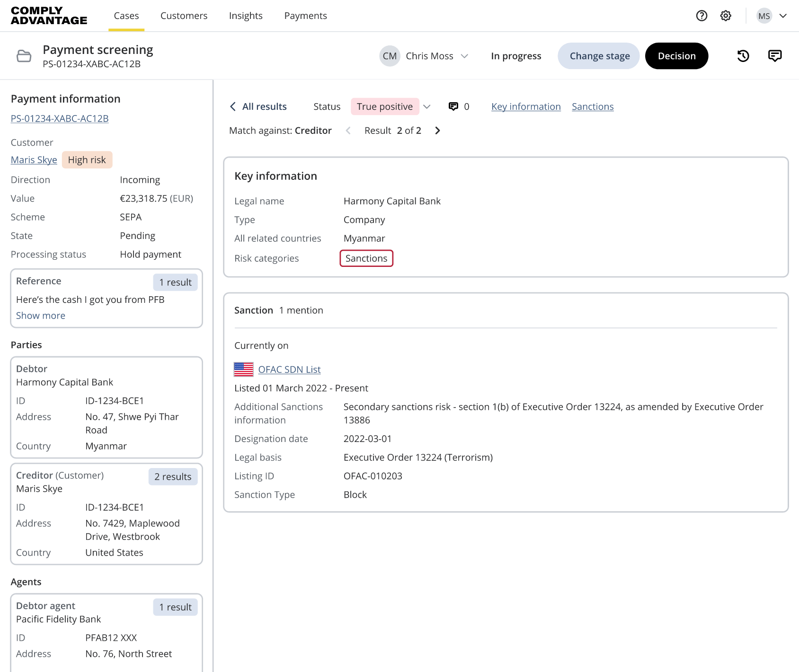The image size is (799, 672).
Task: Switch to the Insights tab
Action: 246,16
